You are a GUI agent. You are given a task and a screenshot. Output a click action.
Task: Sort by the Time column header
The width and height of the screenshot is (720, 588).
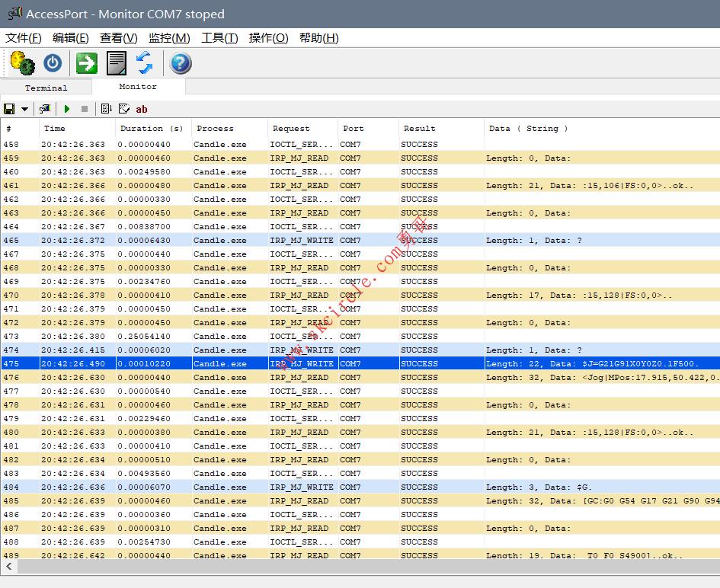coord(77,129)
